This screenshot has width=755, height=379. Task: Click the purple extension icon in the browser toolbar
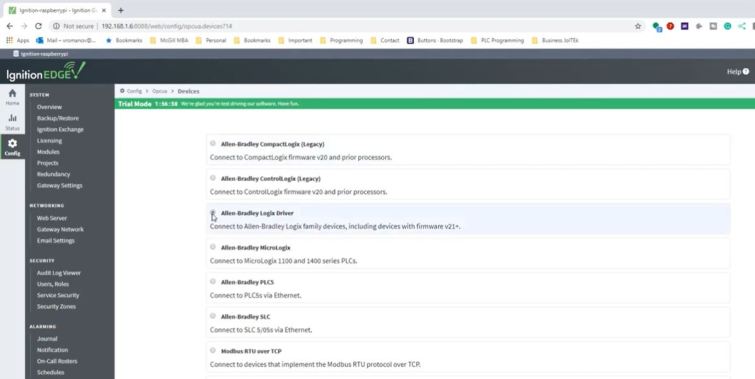(684, 26)
